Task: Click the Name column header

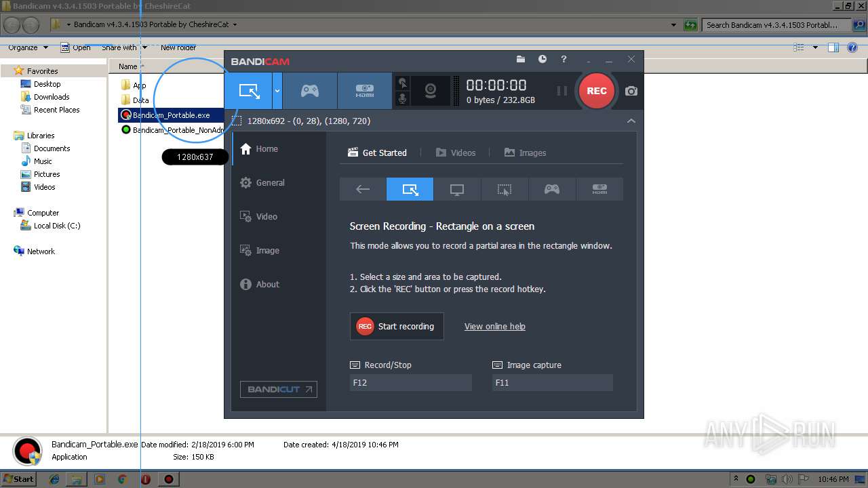Action: [128, 66]
